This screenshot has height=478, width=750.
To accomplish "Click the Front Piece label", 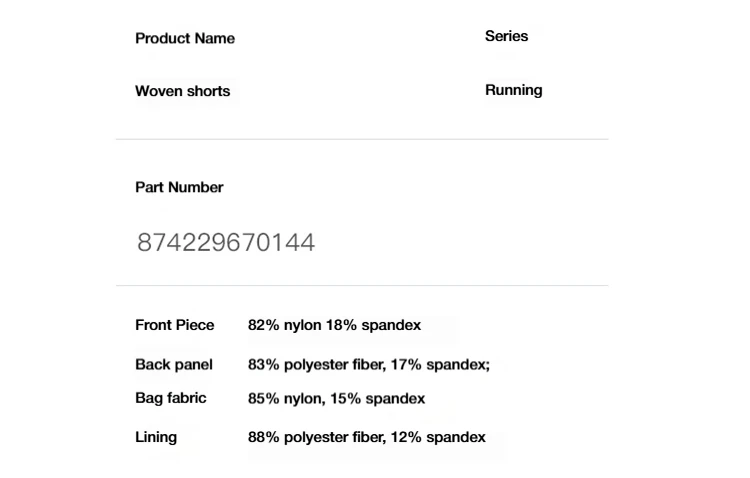I will tap(175, 325).
